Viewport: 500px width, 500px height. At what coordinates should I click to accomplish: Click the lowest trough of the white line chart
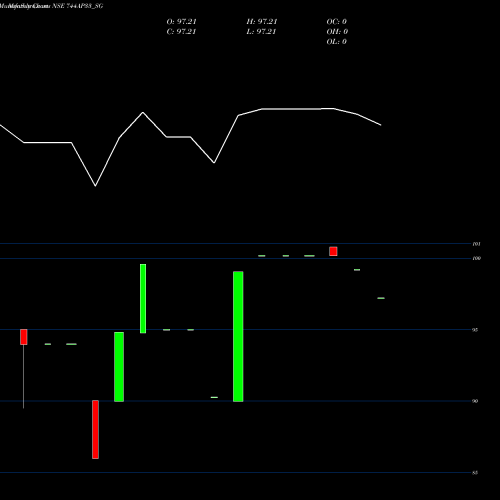[95, 186]
